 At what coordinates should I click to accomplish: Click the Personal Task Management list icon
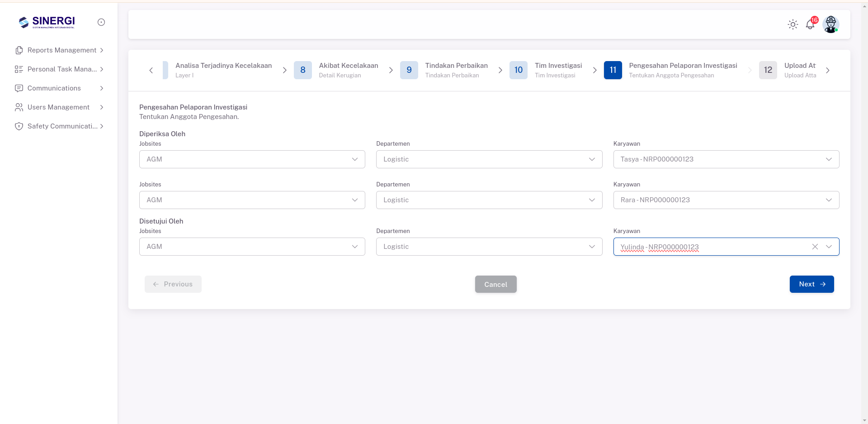tap(19, 69)
